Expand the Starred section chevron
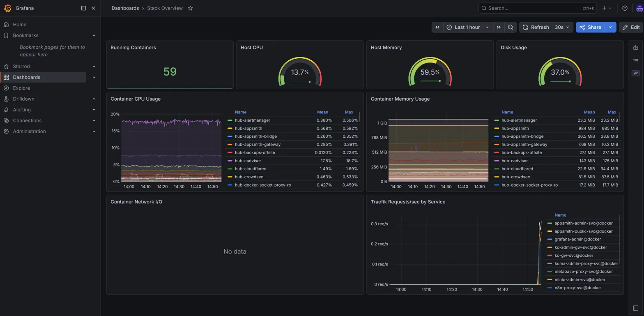 [94, 66]
